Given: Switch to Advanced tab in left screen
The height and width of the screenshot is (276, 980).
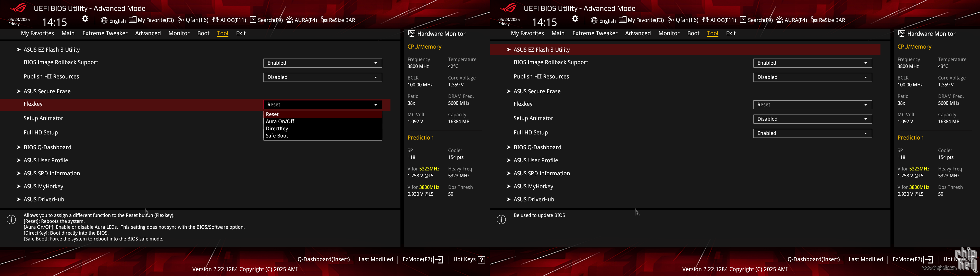Looking at the screenshot, I should [148, 33].
